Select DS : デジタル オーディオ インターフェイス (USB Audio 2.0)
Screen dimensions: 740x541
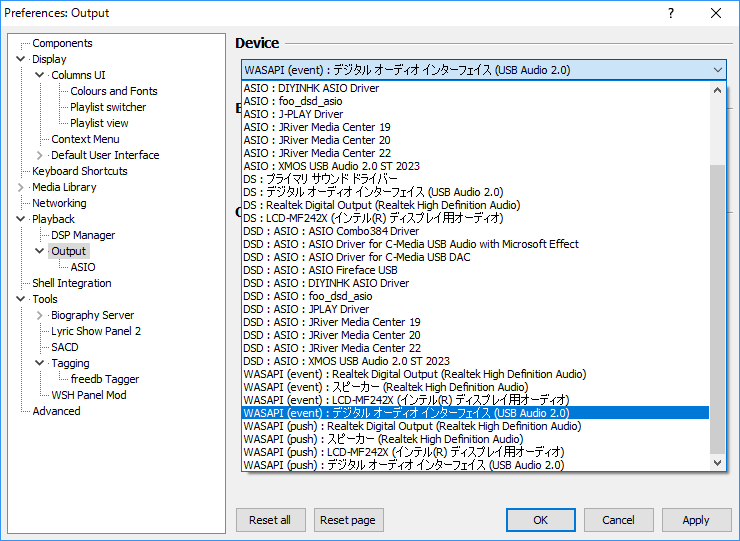point(475,192)
